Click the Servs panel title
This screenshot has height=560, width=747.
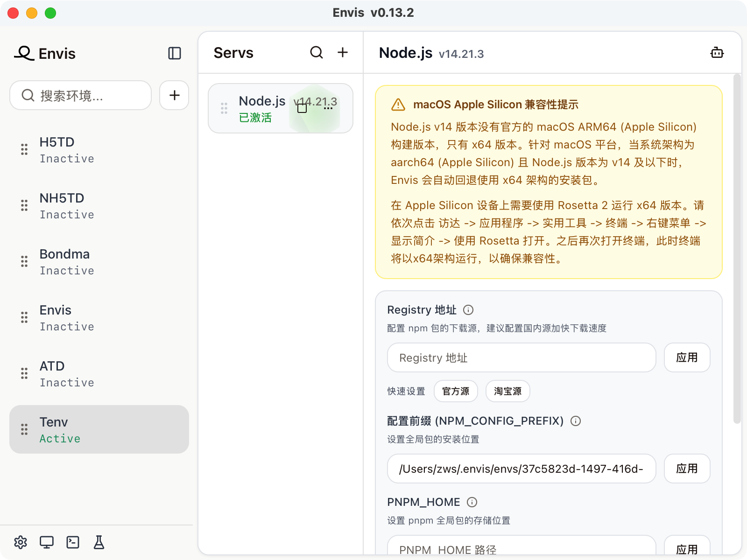[x=233, y=53]
